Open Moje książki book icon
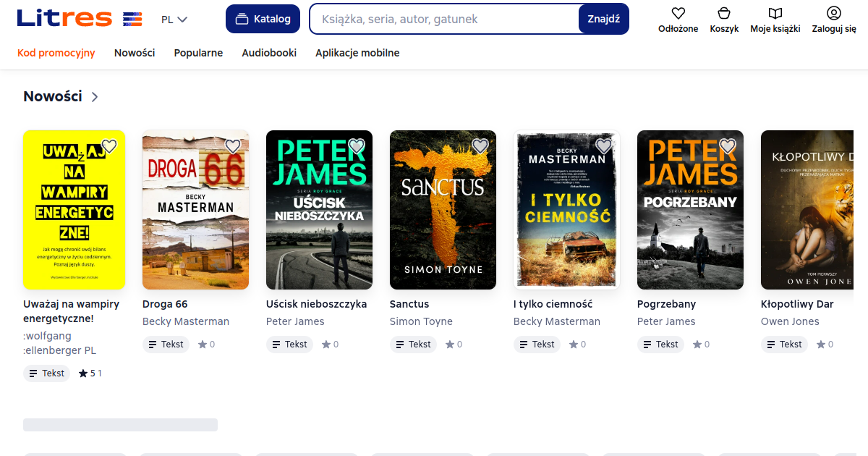 (x=775, y=13)
